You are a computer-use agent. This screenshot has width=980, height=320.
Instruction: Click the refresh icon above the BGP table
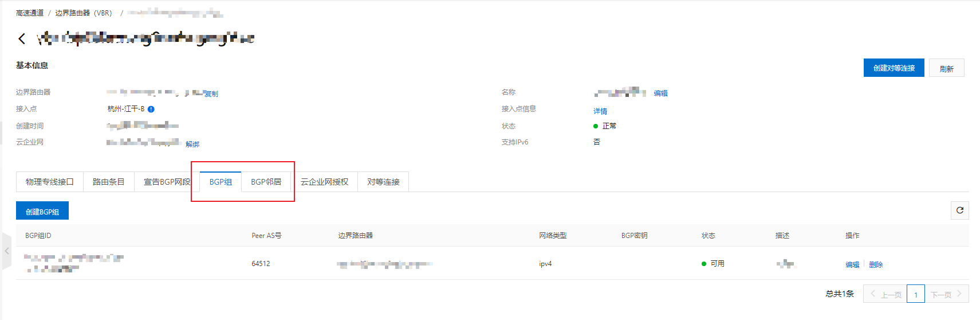click(x=959, y=210)
